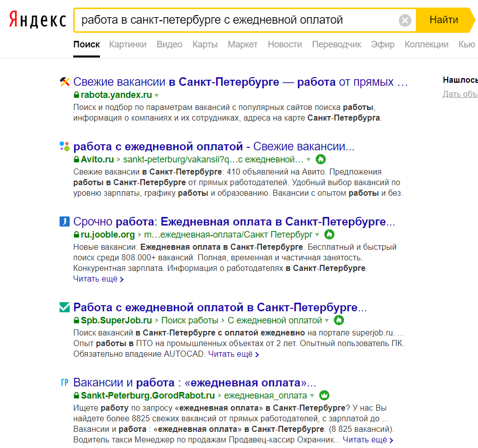Click green crown badge on GorodRabot result
478x448 pixels.
[325, 395]
